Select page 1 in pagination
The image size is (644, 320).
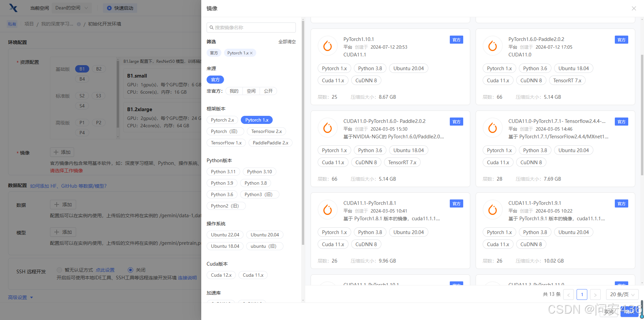(x=582, y=294)
